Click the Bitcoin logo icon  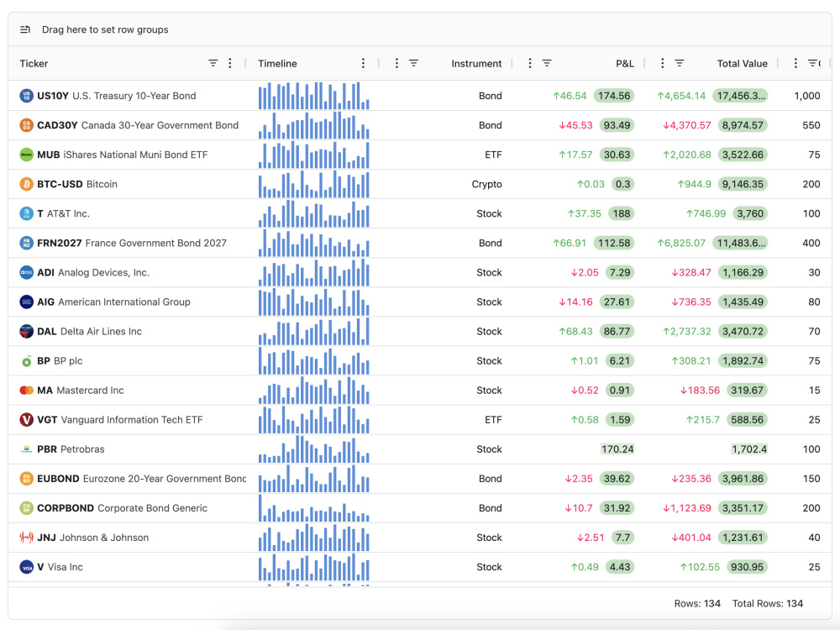tap(26, 184)
